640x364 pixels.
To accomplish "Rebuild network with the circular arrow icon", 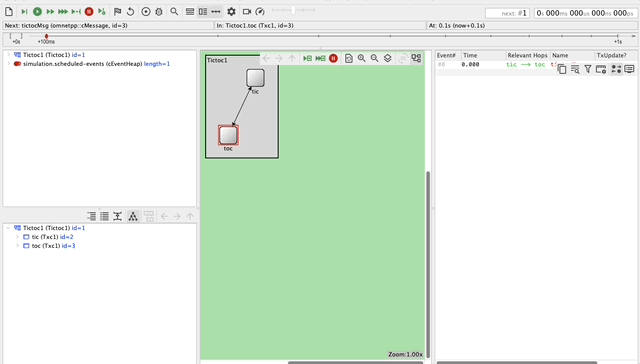I will 130,11.
